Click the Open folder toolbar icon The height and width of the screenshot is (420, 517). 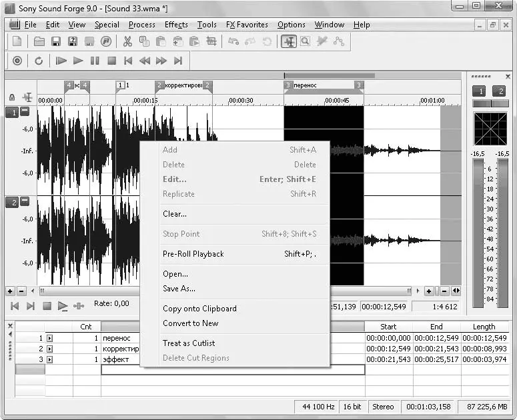(39, 41)
